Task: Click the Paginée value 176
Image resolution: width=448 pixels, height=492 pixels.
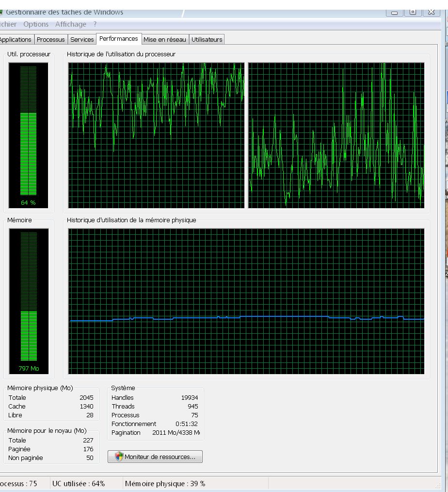Action: (88, 449)
